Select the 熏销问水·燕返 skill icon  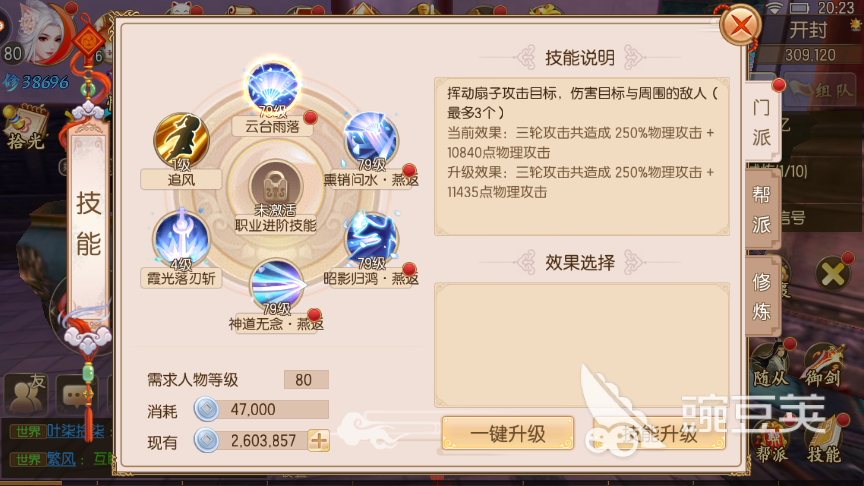[371, 139]
